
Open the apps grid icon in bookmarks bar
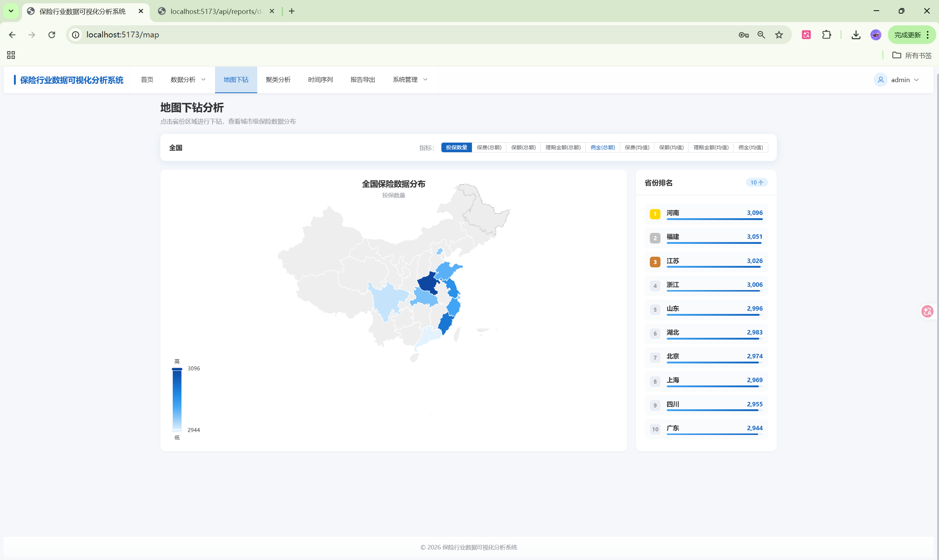coord(11,55)
